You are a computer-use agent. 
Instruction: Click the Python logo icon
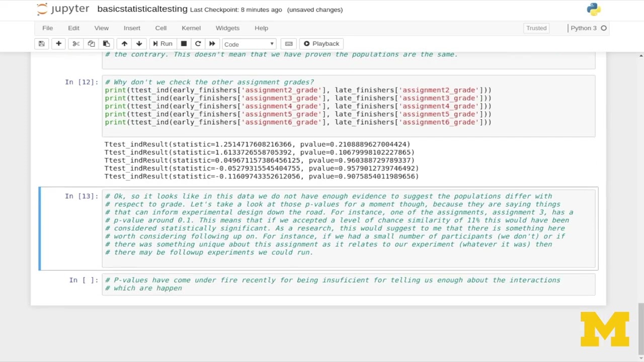tap(593, 9)
